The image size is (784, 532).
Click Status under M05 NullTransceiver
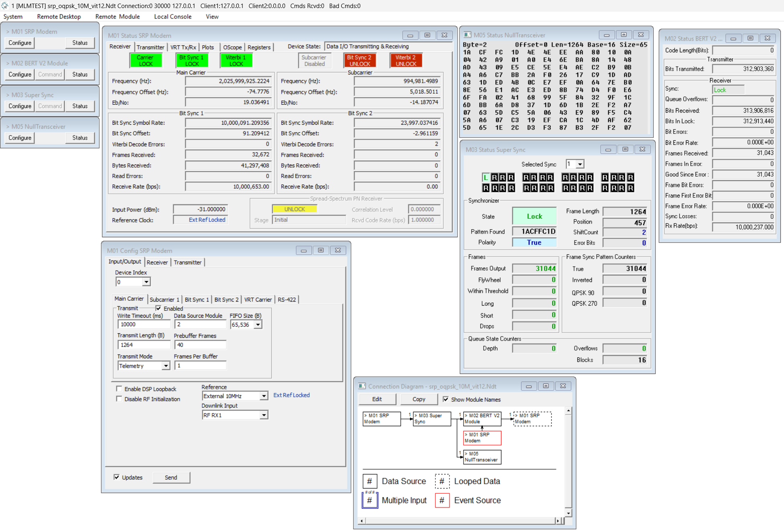click(80, 138)
